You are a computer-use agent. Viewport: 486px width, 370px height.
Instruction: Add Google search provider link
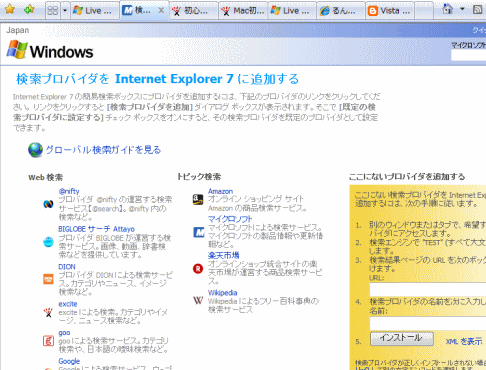point(69,361)
